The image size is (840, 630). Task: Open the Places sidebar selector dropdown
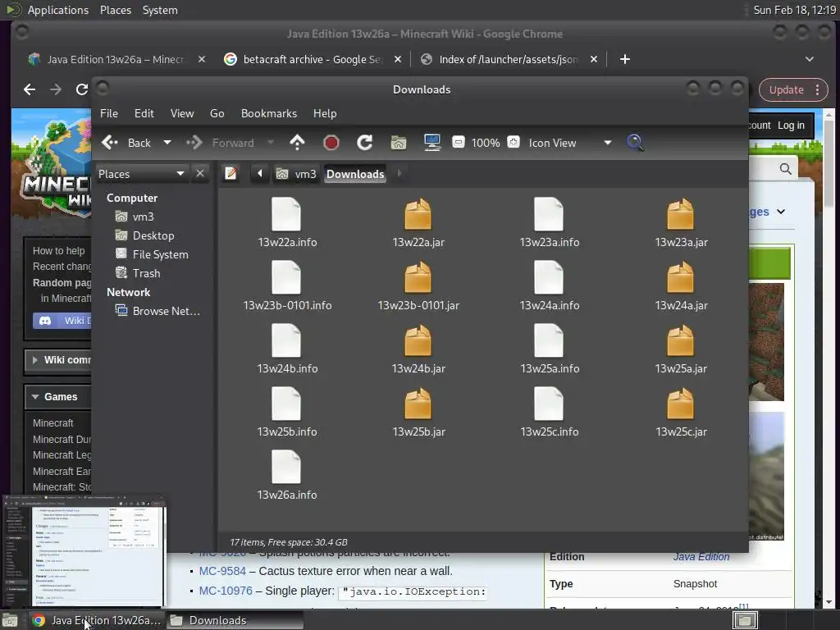pyautogui.click(x=141, y=174)
